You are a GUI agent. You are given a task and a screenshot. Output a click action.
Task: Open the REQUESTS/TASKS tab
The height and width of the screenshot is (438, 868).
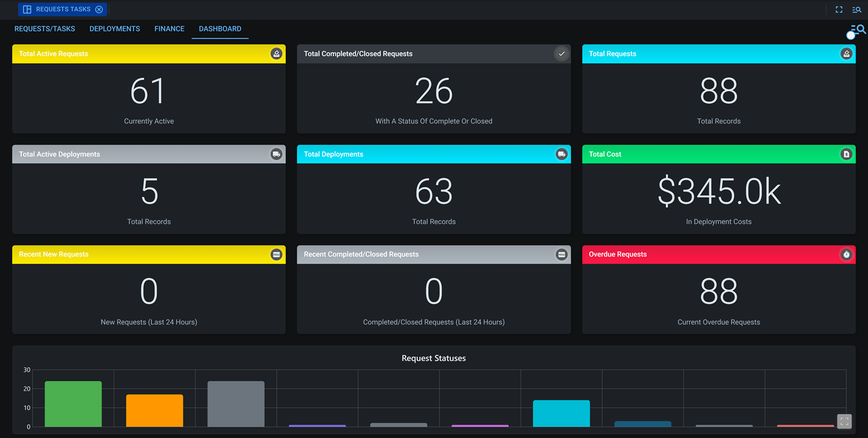point(45,28)
